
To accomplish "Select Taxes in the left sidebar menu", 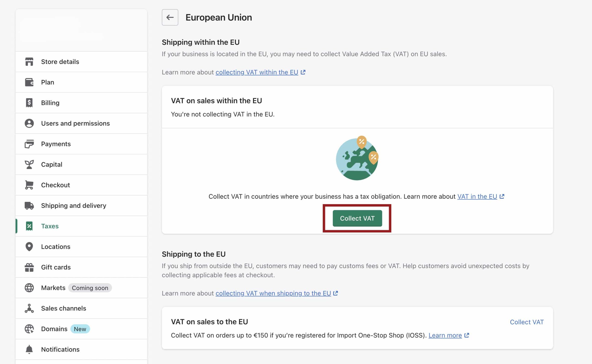I will pos(49,225).
